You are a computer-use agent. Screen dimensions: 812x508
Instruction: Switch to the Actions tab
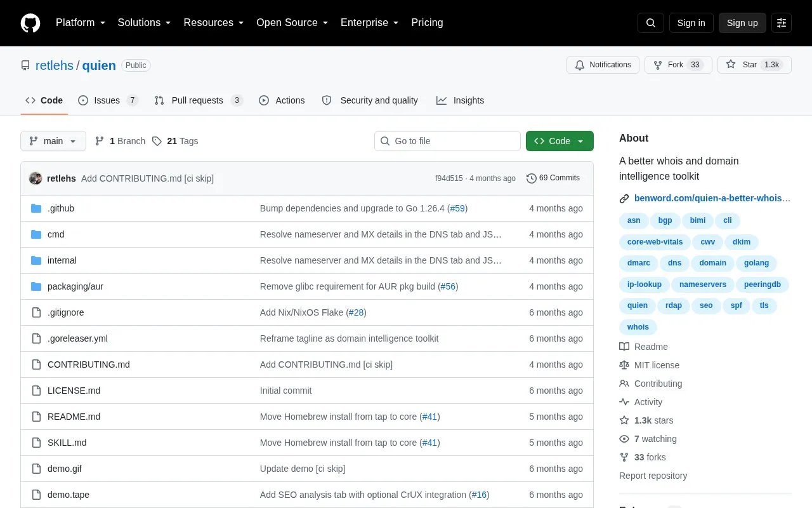282,100
